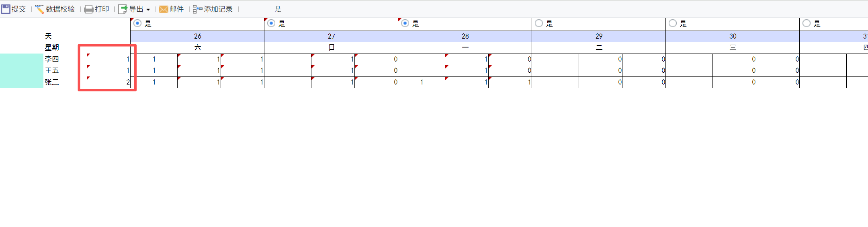The height and width of the screenshot is (227, 868).
Task: Click the day 26 header cell
Action: coord(197,36)
